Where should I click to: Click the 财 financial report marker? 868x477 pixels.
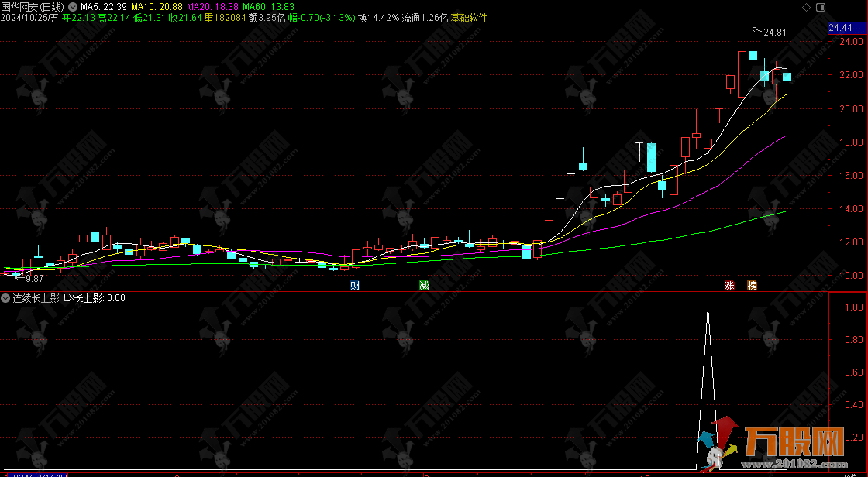click(356, 286)
